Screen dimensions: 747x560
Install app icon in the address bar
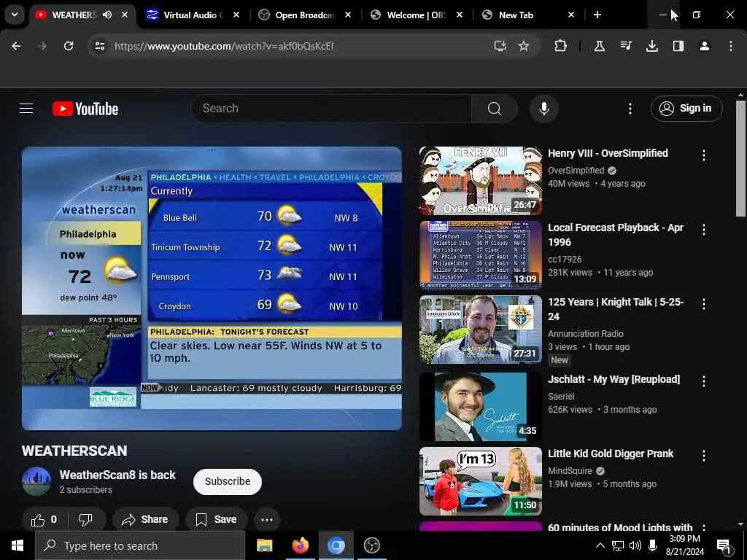point(500,46)
